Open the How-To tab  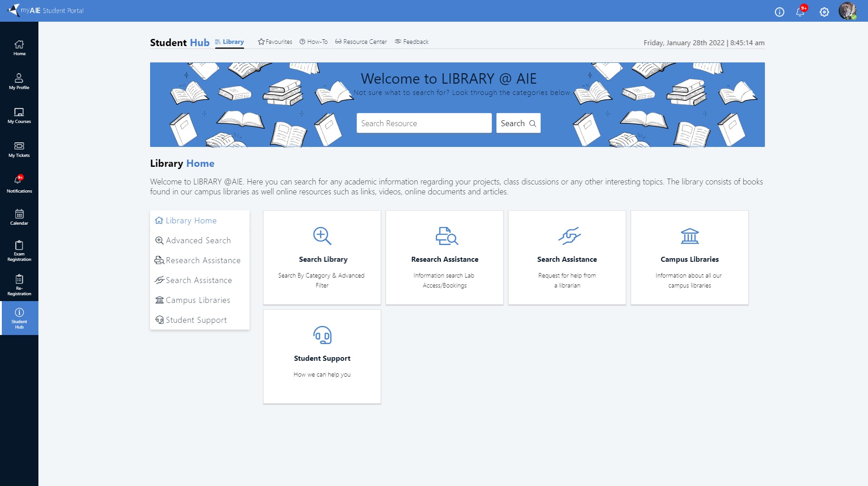(313, 42)
